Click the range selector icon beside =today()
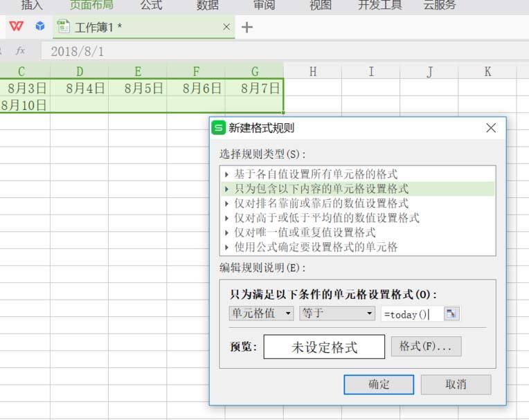The width and height of the screenshot is (529, 420). click(x=451, y=314)
